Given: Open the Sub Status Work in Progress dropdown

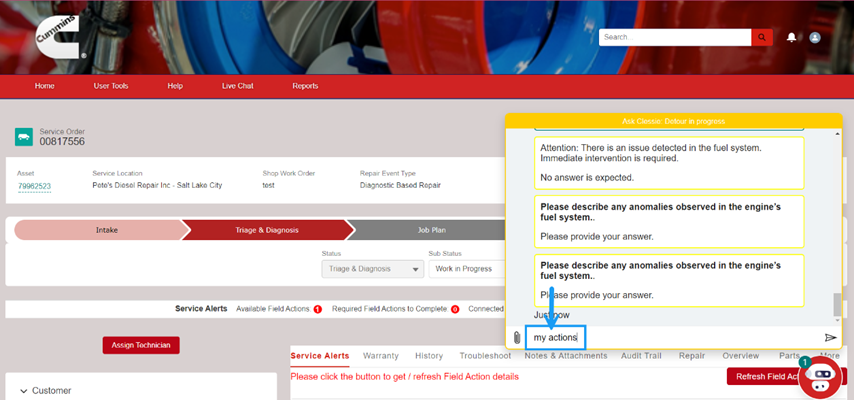Looking at the screenshot, I should 467,269.
